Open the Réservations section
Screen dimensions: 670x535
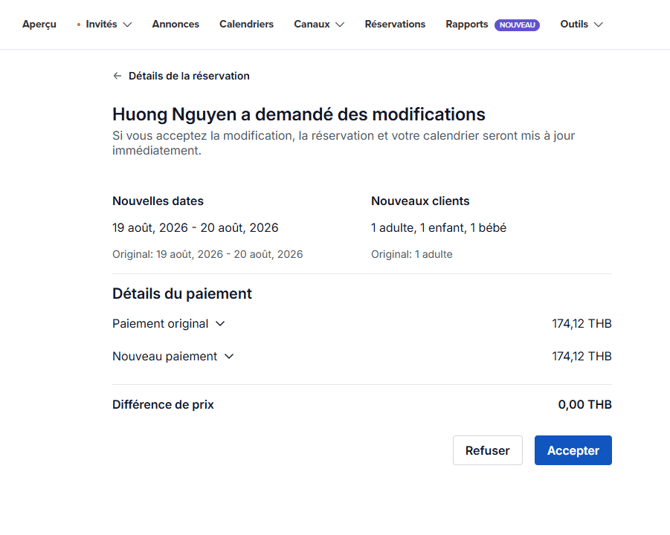click(x=394, y=24)
